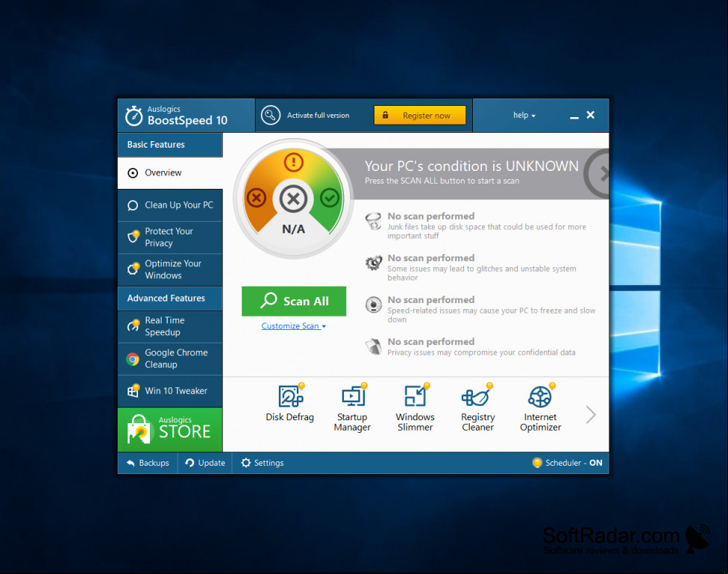Open Google Chrome Cleanup section
The width and height of the screenshot is (728, 574).
(x=170, y=358)
